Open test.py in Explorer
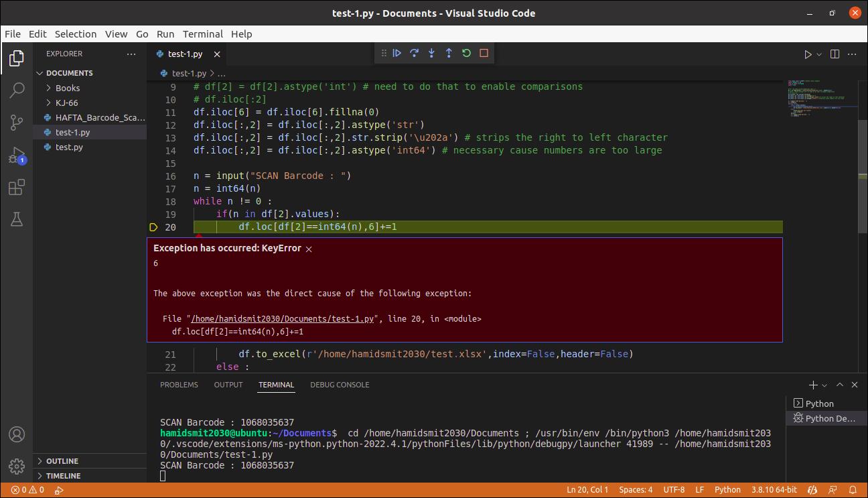 (90, 147)
